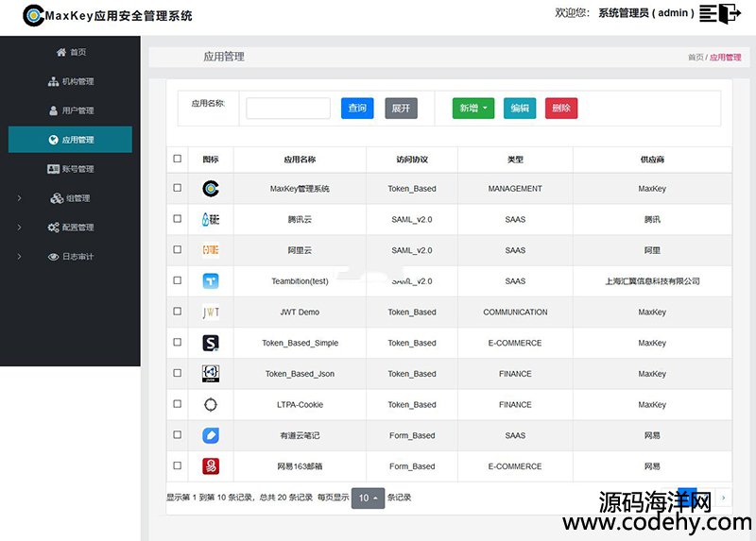Go to 机构管理 in the sidebar
The image size is (756, 541).
(x=72, y=81)
